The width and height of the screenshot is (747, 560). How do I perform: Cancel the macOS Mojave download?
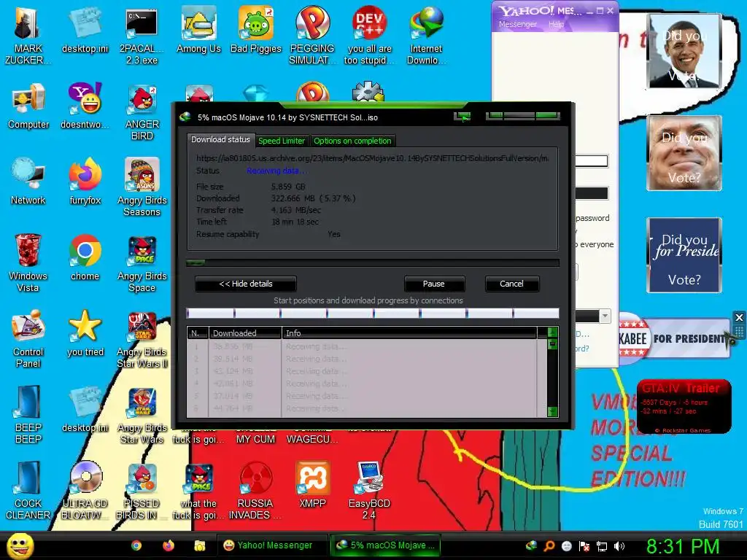tap(511, 284)
